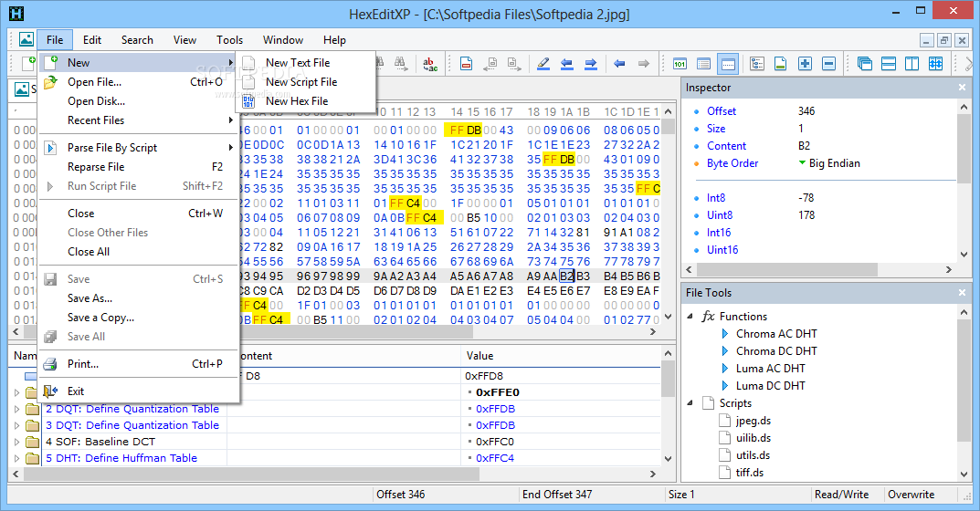Navigate forward with gray right arrow
Image resolution: width=980 pixels, height=511 pixels.
(x=643, y=64)
